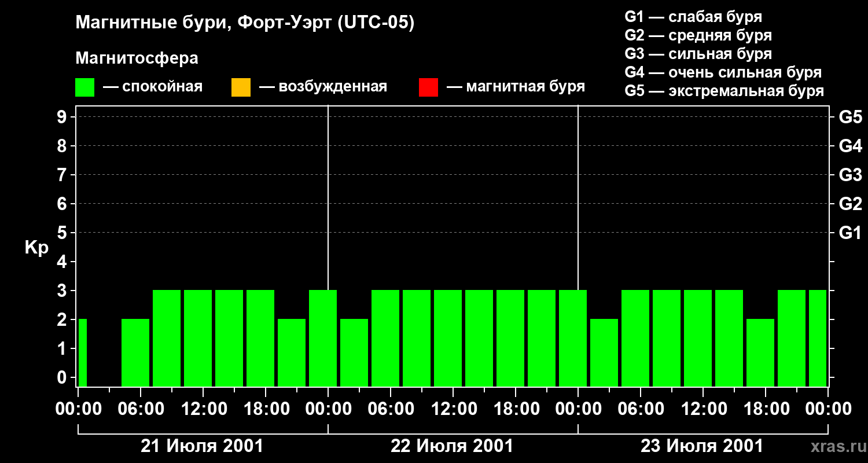Click the Kp 2 bar right after midnight on 22 Июля

click(x=354, y=352)
